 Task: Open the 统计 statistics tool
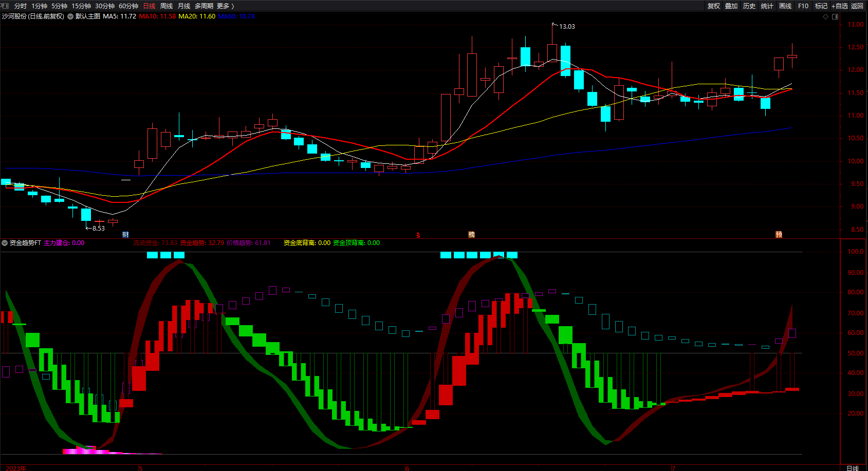tap(767, 6)
